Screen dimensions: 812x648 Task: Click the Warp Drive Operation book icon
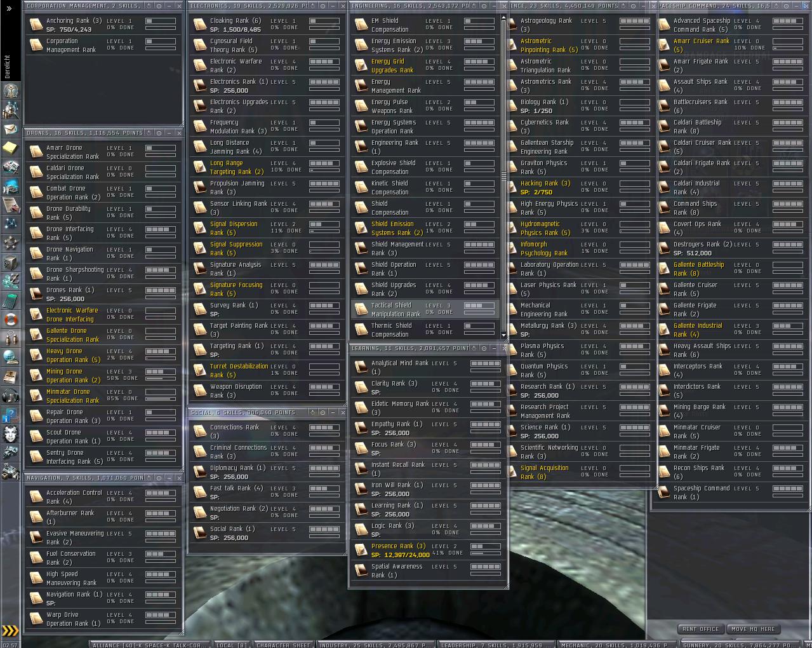(x=37, y=619)
